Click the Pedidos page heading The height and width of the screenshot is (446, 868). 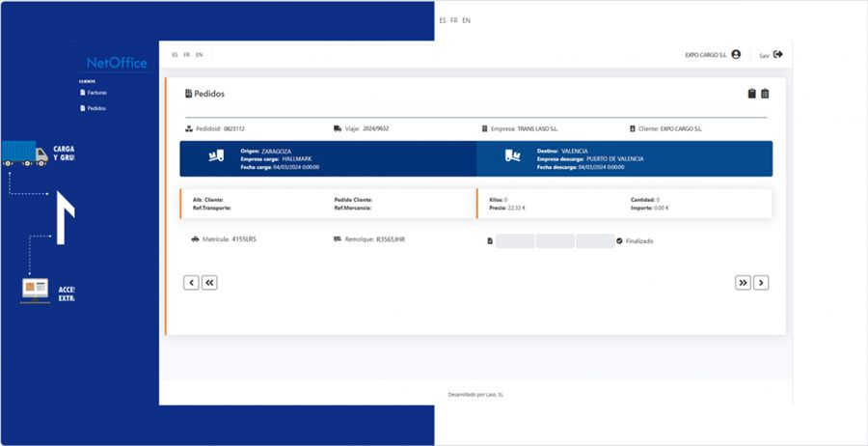pyautogui.click(x=209, y=95)
